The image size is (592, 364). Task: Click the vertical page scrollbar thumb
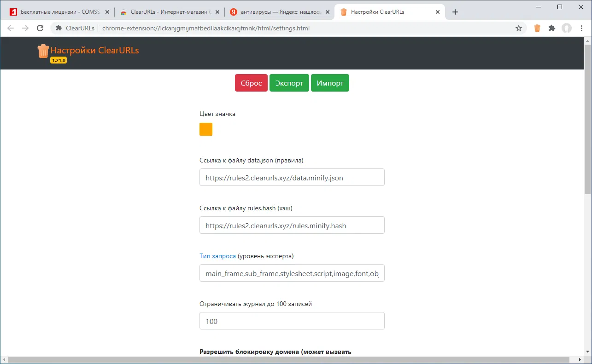coord(587,120)
